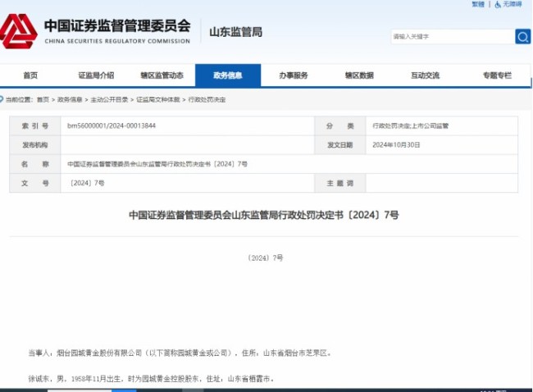Open the 首页 navigation tab
The height and width of the screenshot is (392, 533).
(30, 75)
